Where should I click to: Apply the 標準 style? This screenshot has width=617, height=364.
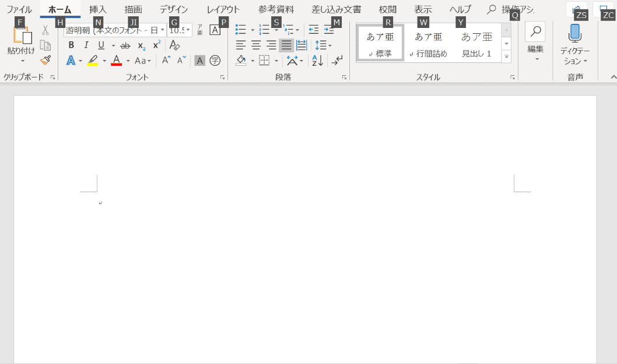click(380, 43)
